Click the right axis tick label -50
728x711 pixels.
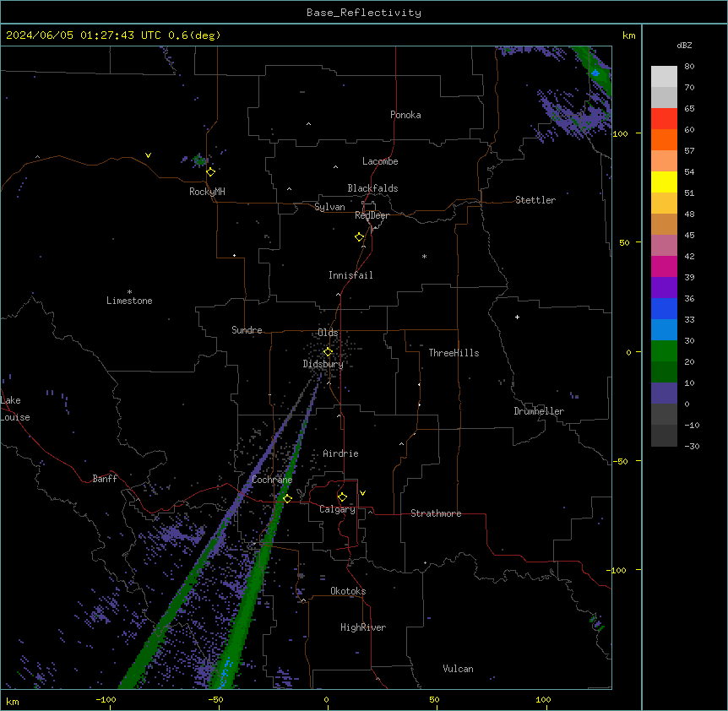pyautogui.click(x=620, y=461)
